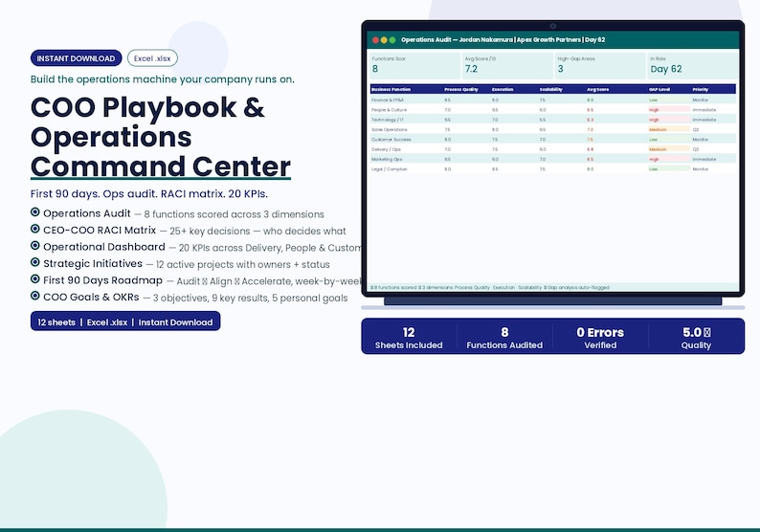Click the bullet icon beside CEO-COO RACI Matrix

34,229
